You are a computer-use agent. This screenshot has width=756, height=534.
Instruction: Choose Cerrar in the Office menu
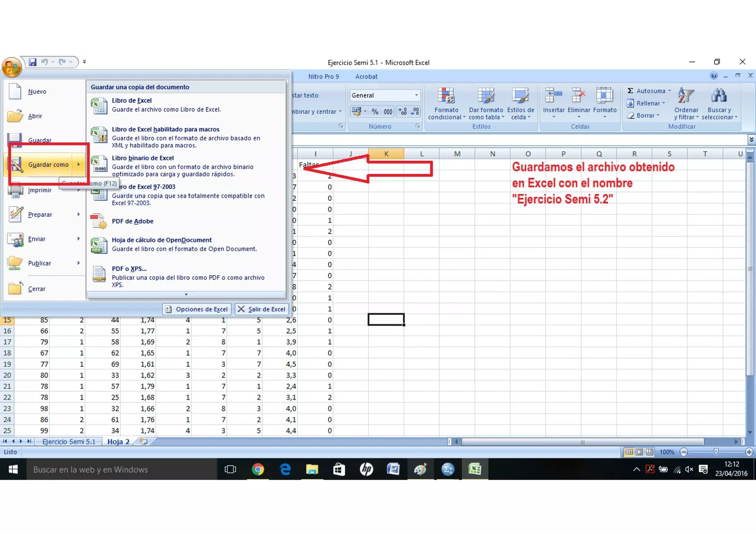pos(44,289)
